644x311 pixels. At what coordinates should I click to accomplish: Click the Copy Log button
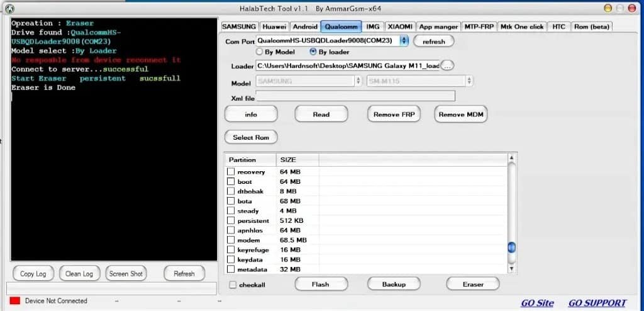(x=33, y=274)
